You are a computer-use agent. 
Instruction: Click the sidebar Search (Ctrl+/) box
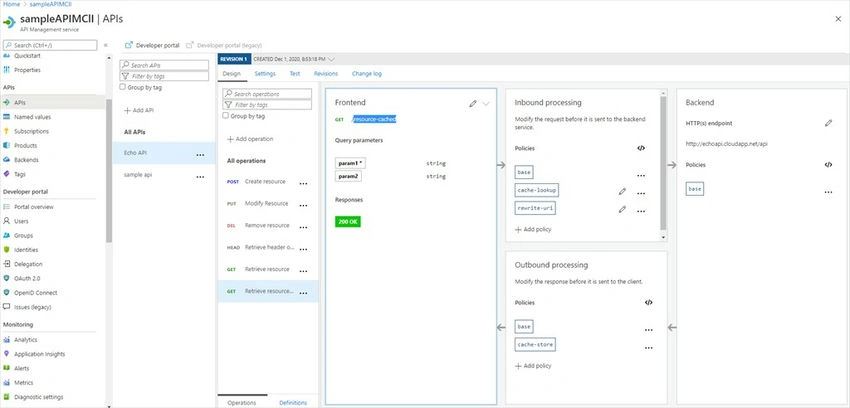pyautogui.click(x=50, y=46)
